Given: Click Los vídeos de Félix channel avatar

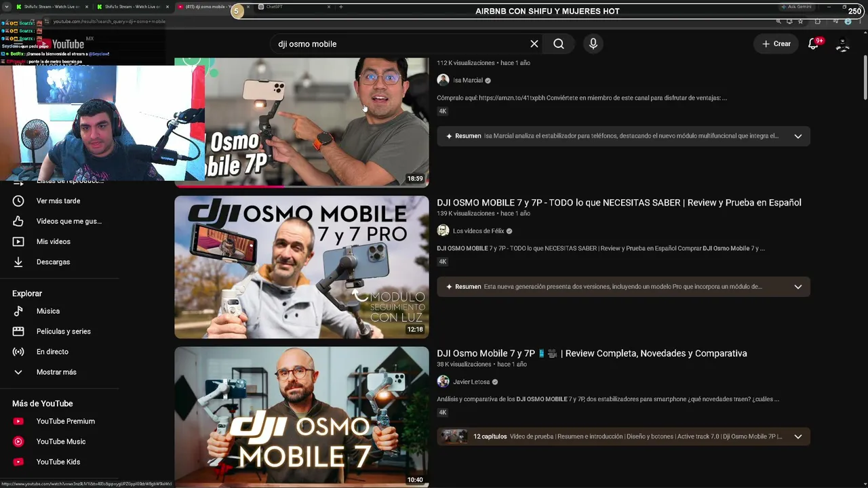Looking at the screenshot, I should (x=443, y=231).
